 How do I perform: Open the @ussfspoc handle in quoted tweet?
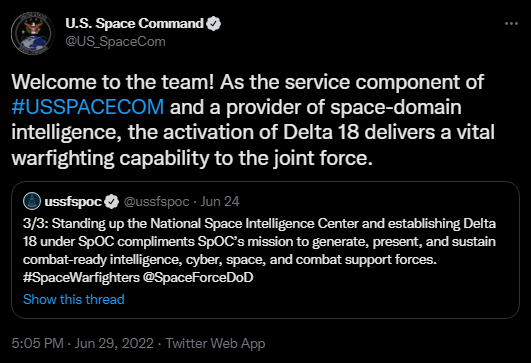click(156, 201)
